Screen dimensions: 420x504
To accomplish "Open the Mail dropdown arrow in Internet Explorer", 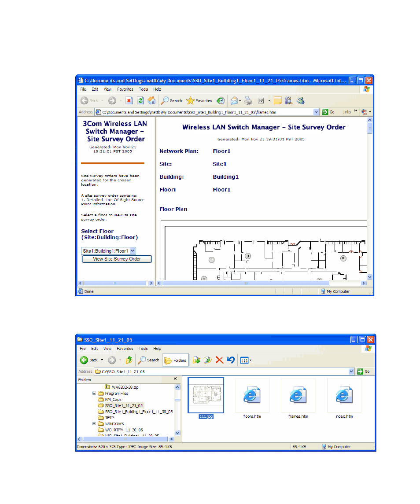I will click(x=240, y=101).
